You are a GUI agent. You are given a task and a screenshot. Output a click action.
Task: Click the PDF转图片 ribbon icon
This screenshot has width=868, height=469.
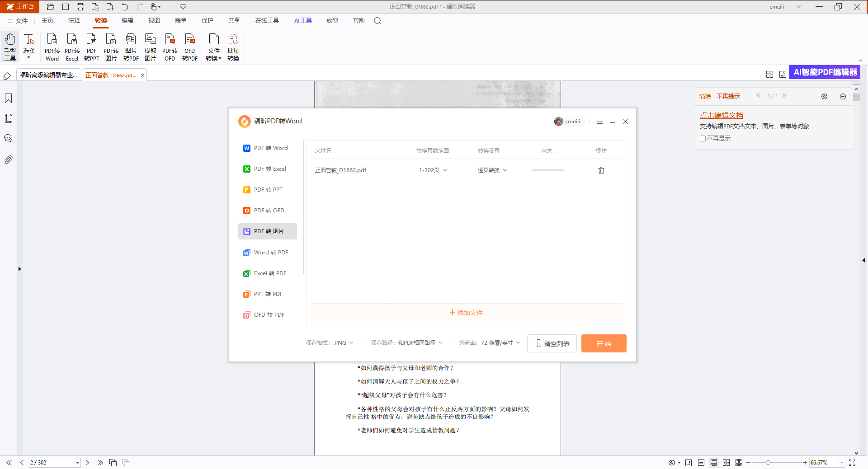(111, 47)
